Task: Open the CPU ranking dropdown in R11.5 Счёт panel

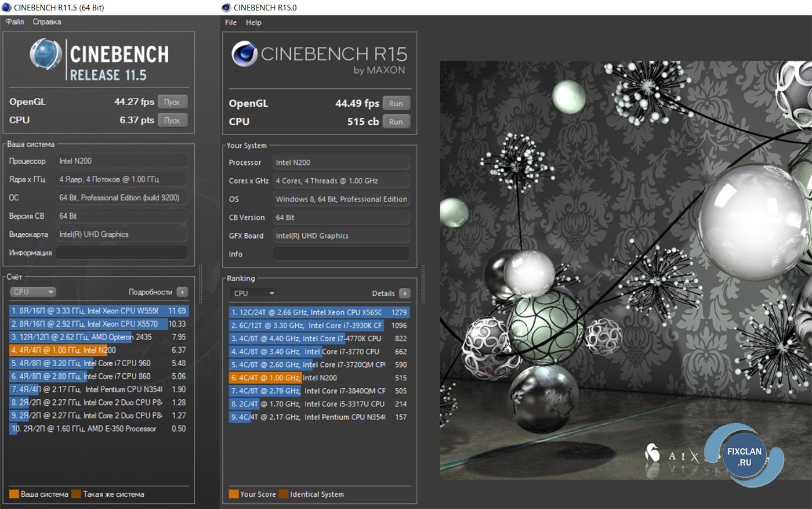Action: [x=33, y=292]
